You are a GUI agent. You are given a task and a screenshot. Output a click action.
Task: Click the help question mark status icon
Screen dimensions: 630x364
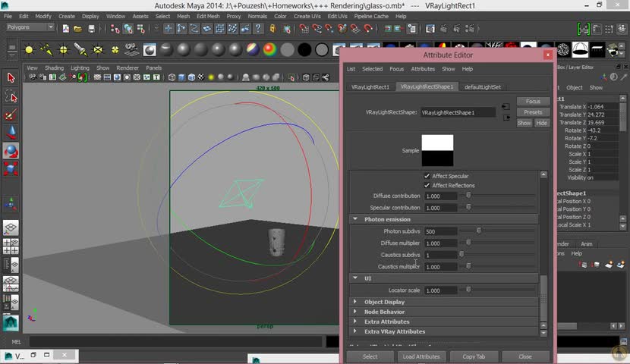(x=258, y=29)
